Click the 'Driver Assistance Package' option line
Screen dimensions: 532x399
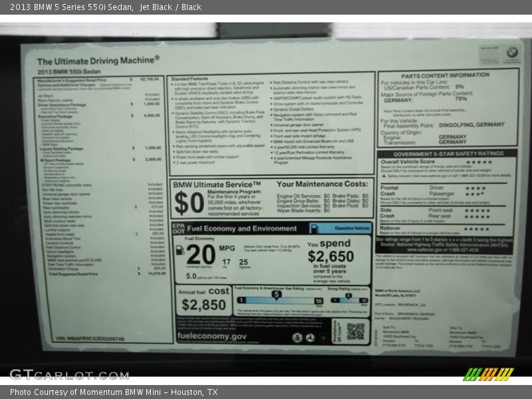point(98,104)
